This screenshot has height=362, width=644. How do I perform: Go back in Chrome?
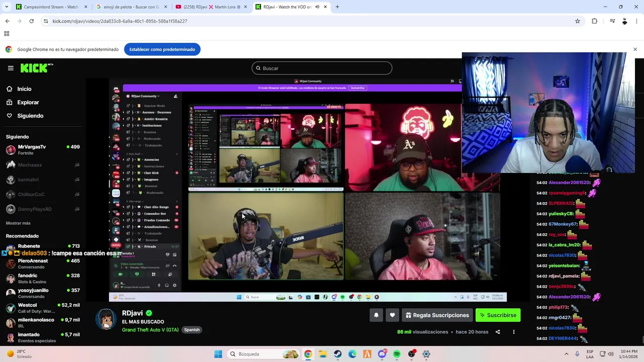[8, 21]
